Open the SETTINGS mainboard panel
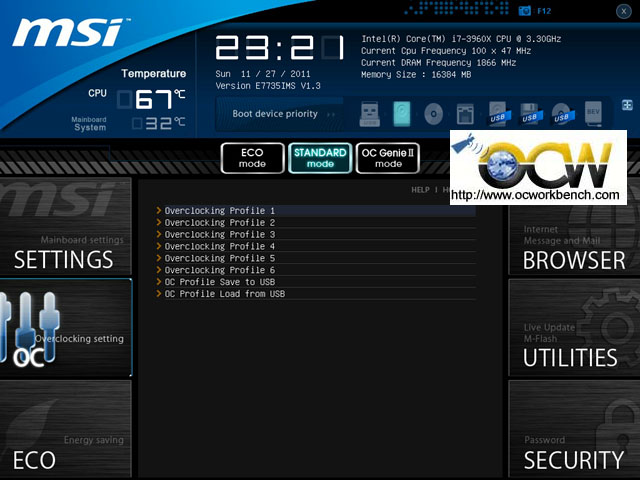 point(65,226)
